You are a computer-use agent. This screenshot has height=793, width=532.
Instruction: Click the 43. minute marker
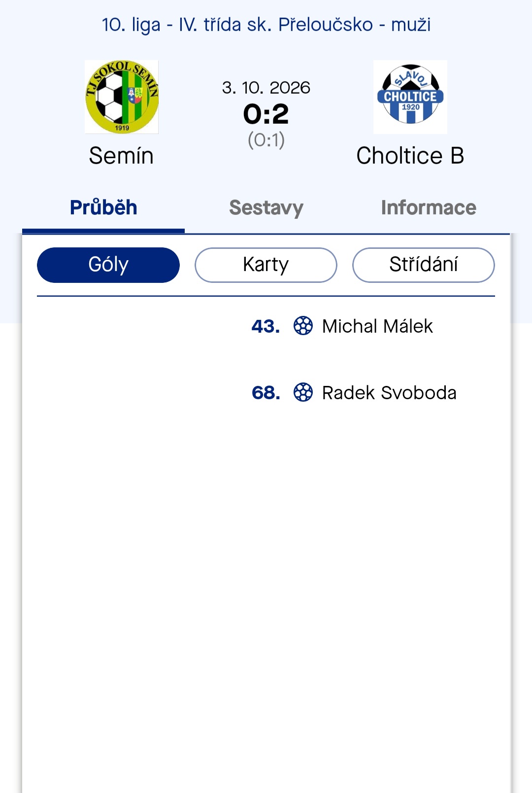266,326
